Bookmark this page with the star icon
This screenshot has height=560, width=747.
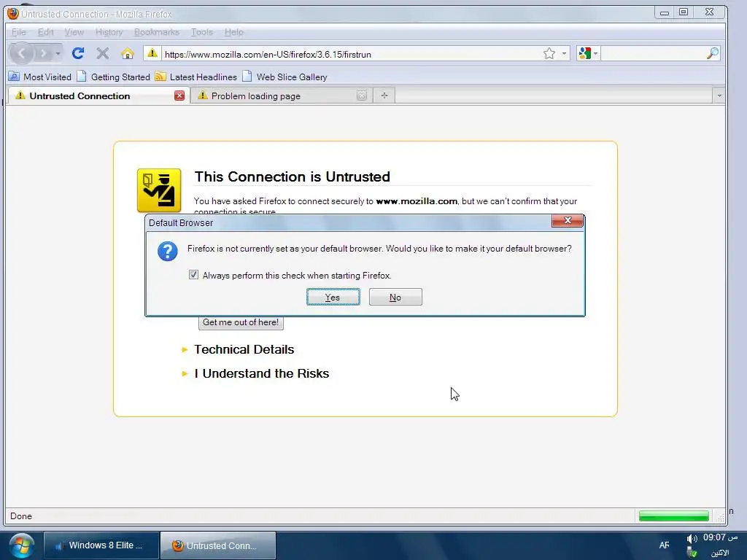tap(549, 53)
